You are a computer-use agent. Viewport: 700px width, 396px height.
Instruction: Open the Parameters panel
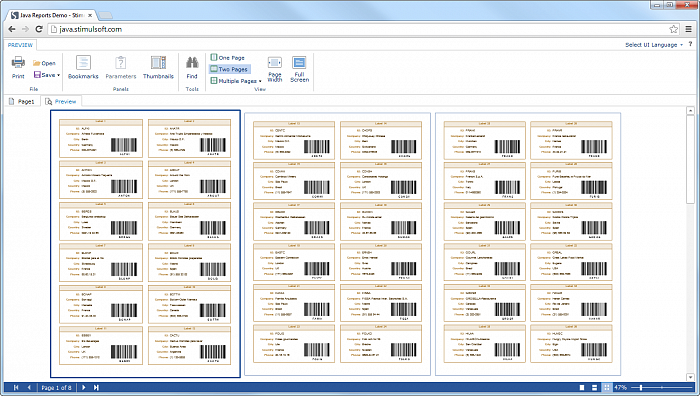(x=121, y=67)
